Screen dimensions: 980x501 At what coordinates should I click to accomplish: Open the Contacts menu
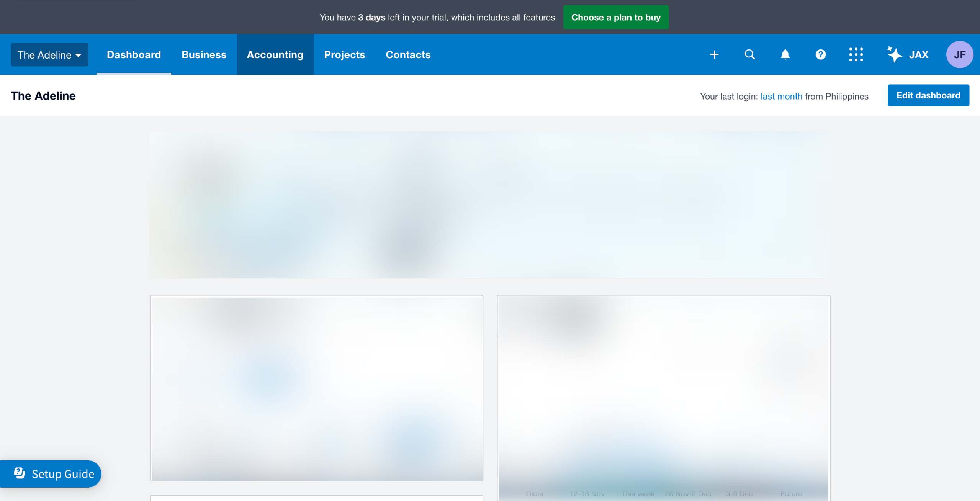pyautogui.click(x=408, y=55)
